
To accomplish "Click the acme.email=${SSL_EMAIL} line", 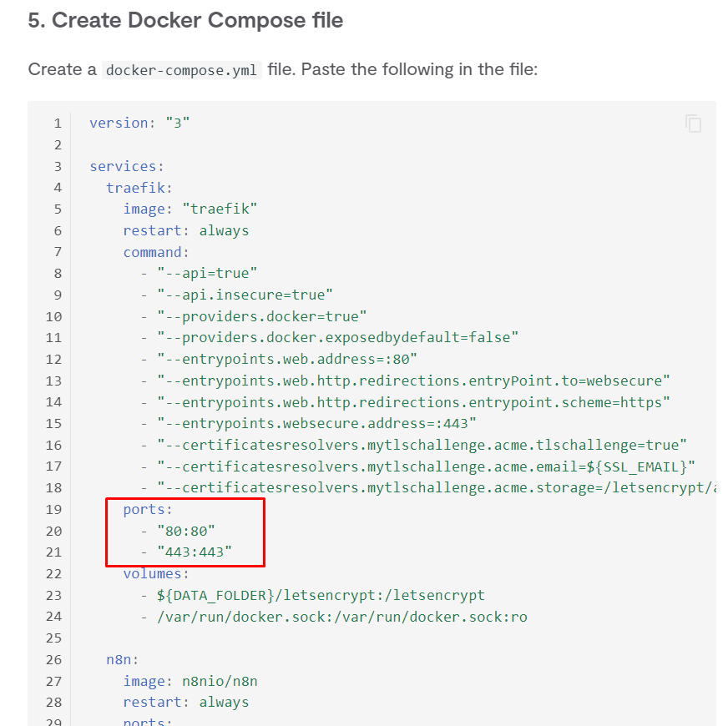I will [x=426, y=466].
